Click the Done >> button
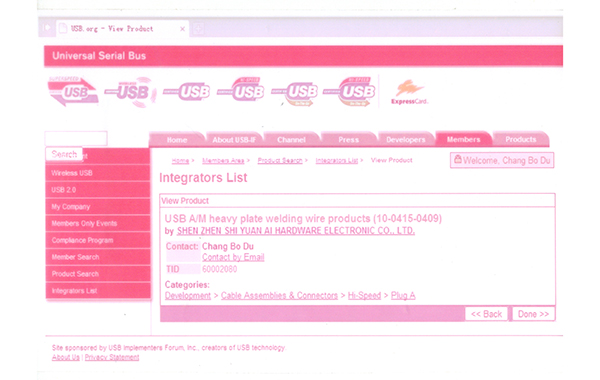 (x=533, y=314)
